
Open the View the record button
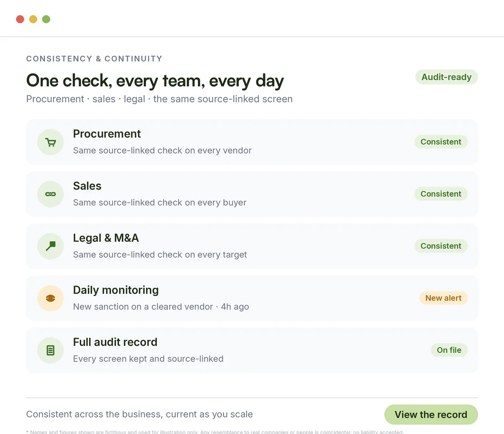coord(431,414)
